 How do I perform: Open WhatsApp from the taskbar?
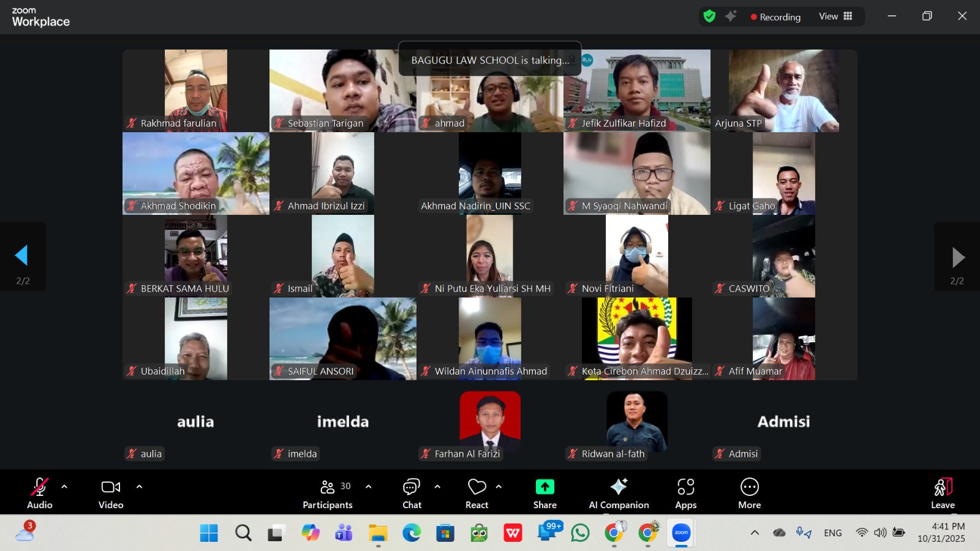click(580, 533)
